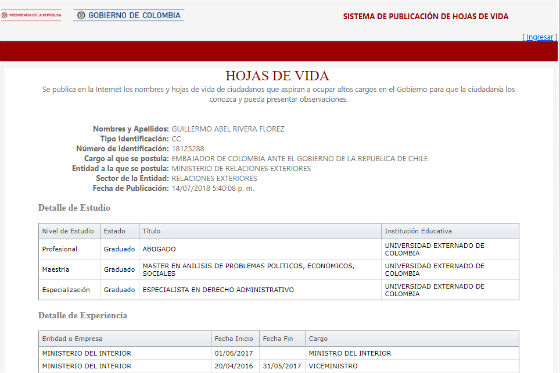Click the Nivel de Estudio column header
560x373 pixels.
pyautogui.click(x=69, y=231)
